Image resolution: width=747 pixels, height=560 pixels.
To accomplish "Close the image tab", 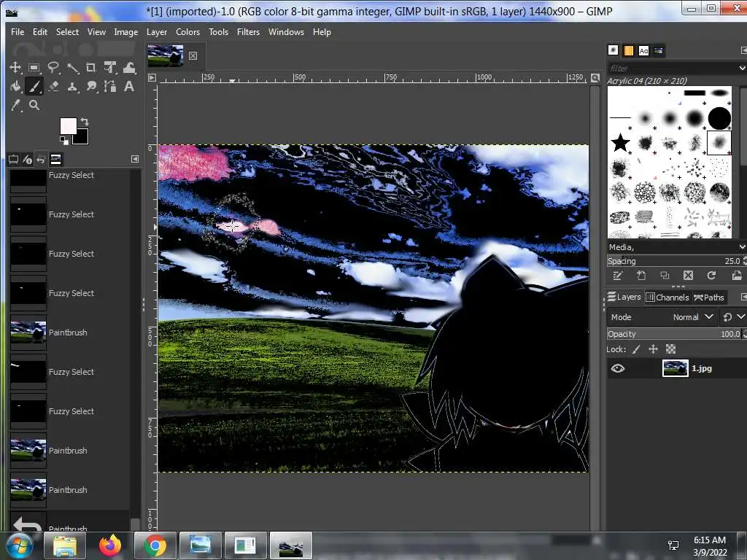I will [193, 55].
